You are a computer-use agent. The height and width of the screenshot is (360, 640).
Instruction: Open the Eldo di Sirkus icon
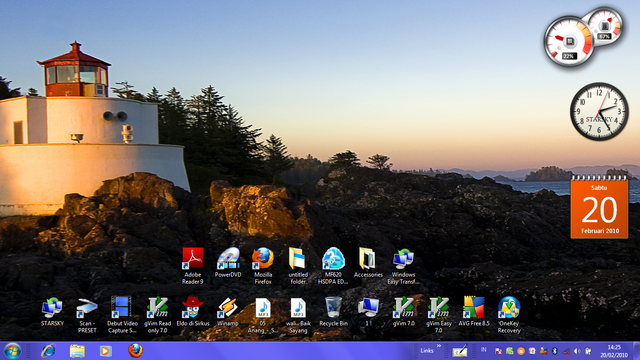click(193, 311)
